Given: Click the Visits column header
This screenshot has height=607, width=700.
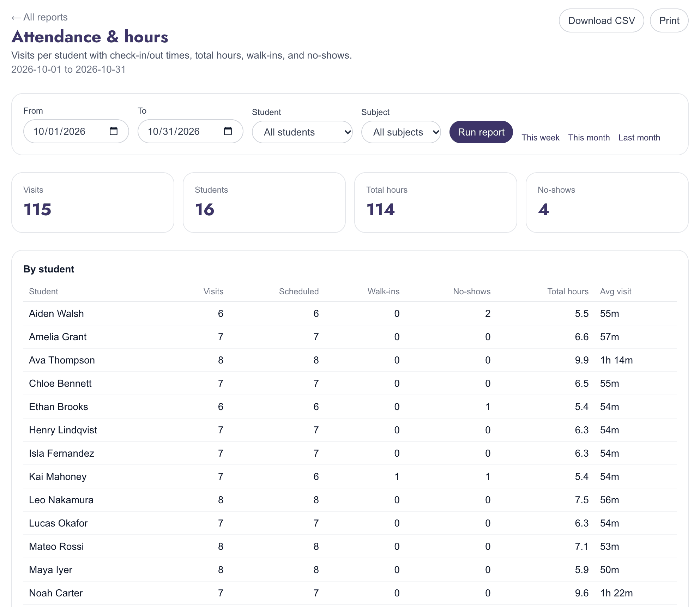Looking at the screenshot, I should [x=213, y=292].
